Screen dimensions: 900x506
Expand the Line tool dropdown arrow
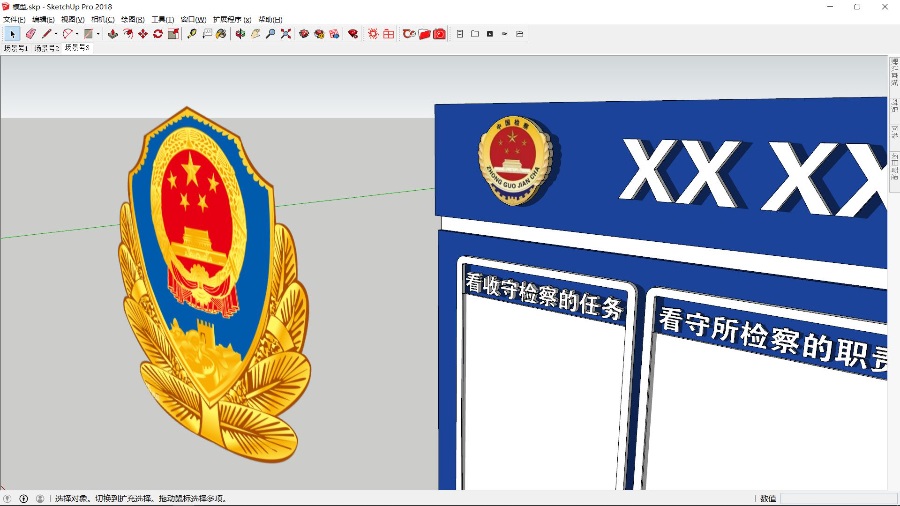(56, 34)
